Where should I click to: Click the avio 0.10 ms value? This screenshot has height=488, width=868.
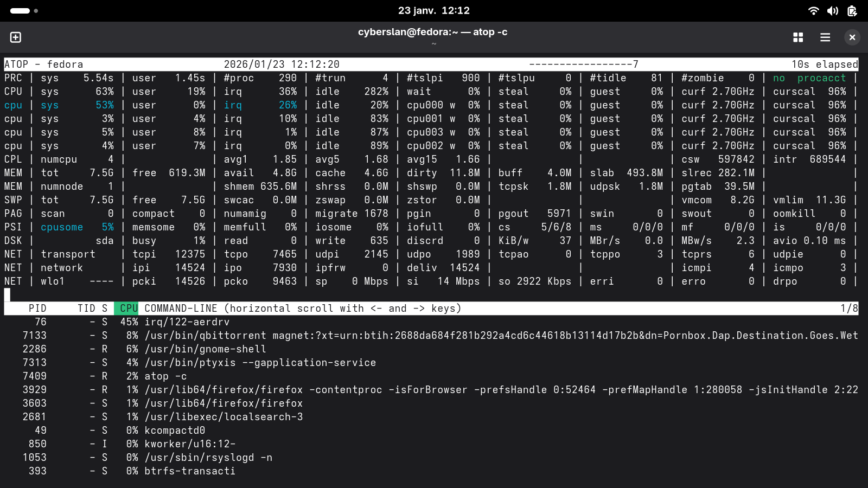coord(809,241)
